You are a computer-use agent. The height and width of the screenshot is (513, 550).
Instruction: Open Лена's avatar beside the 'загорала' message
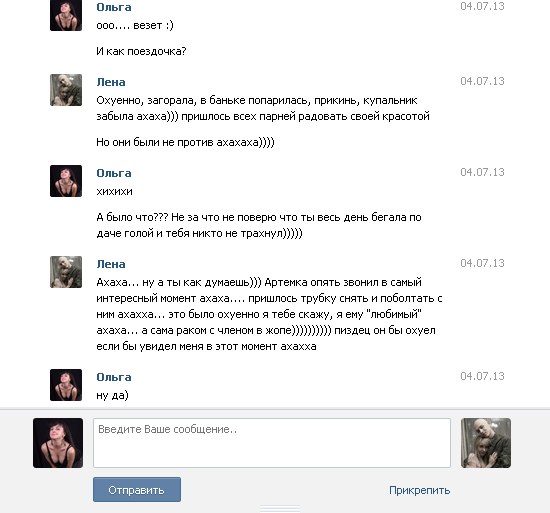(66, 90)
